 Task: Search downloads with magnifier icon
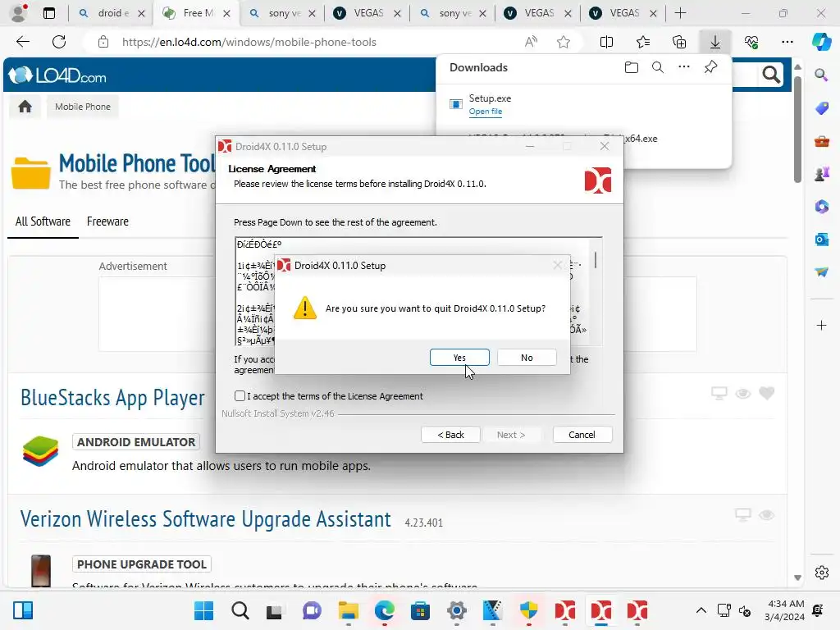[658, 67]
